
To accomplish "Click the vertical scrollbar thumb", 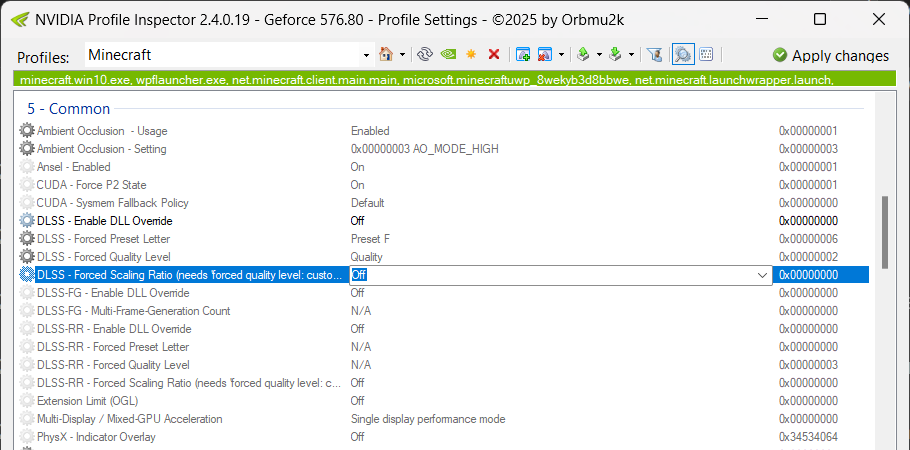I will tap(885, 232).
